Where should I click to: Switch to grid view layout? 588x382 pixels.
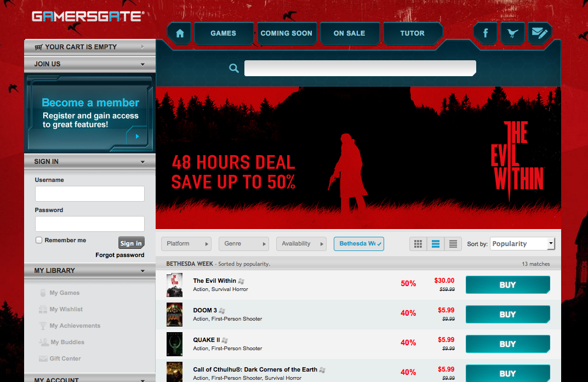click(418, 244)
